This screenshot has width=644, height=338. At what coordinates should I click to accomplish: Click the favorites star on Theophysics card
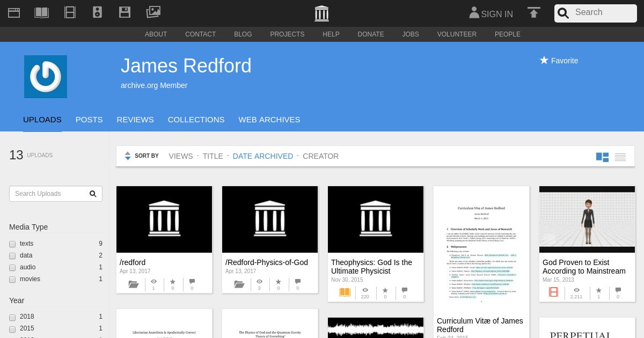[x=385, y=290]
